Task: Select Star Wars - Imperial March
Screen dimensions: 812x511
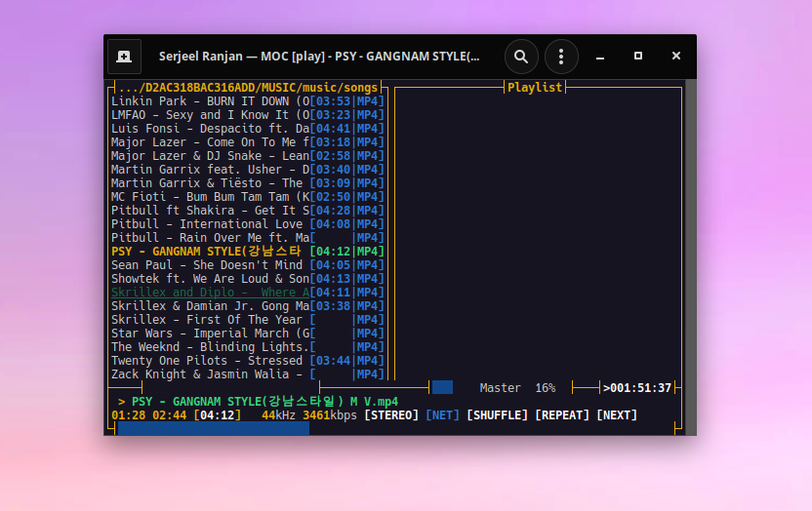Action: tap(248, 334)
